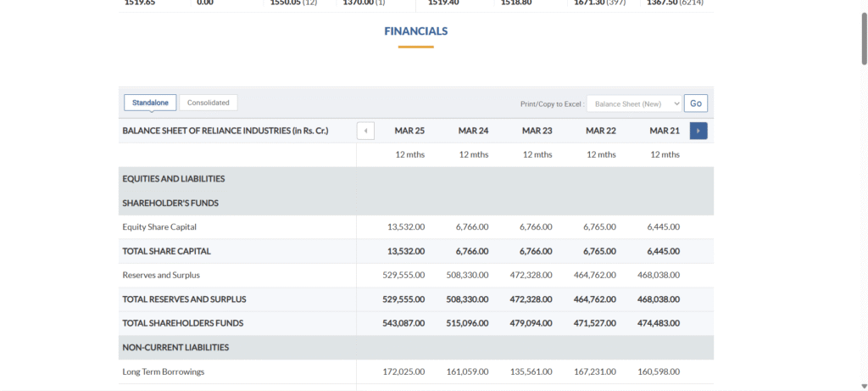868x391 pixels.
Task: Click the FINANCIALS section heading
Action: [x=415, y=31]
